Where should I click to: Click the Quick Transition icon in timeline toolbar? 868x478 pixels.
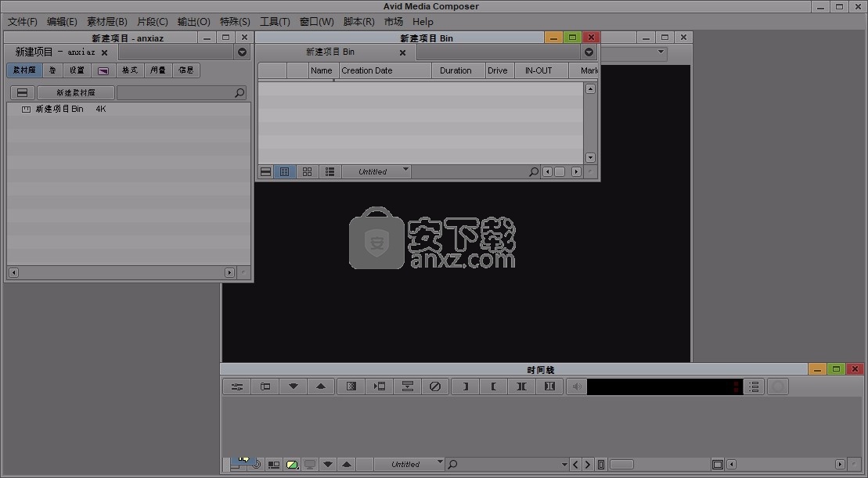(351, 386)
